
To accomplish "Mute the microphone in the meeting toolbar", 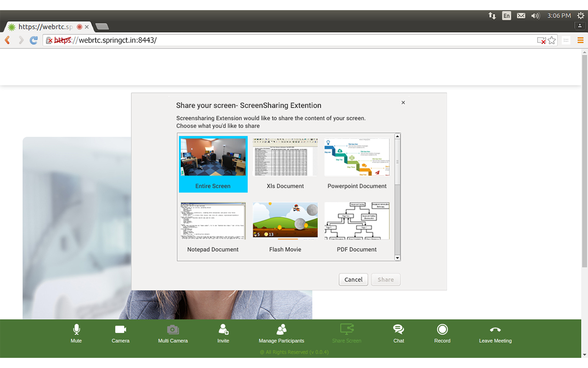I will (x=76, y=333).
